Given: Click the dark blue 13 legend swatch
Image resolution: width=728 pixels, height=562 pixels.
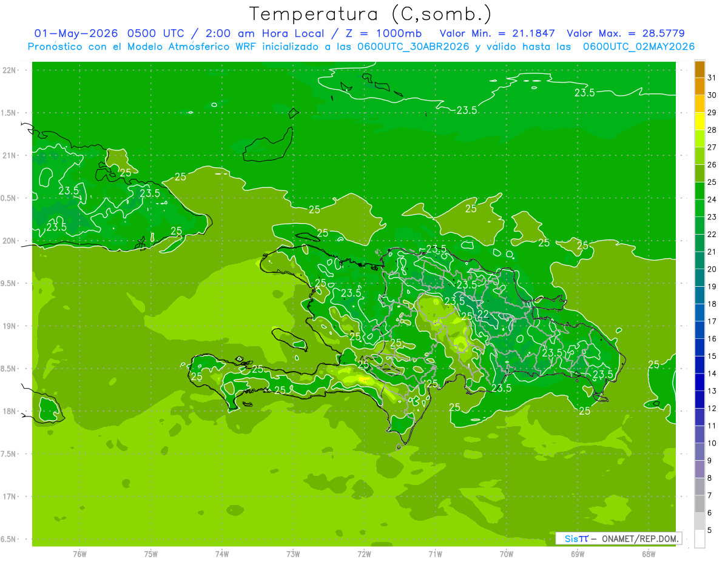Looking at the screenshot, I should tap(699, 383).
